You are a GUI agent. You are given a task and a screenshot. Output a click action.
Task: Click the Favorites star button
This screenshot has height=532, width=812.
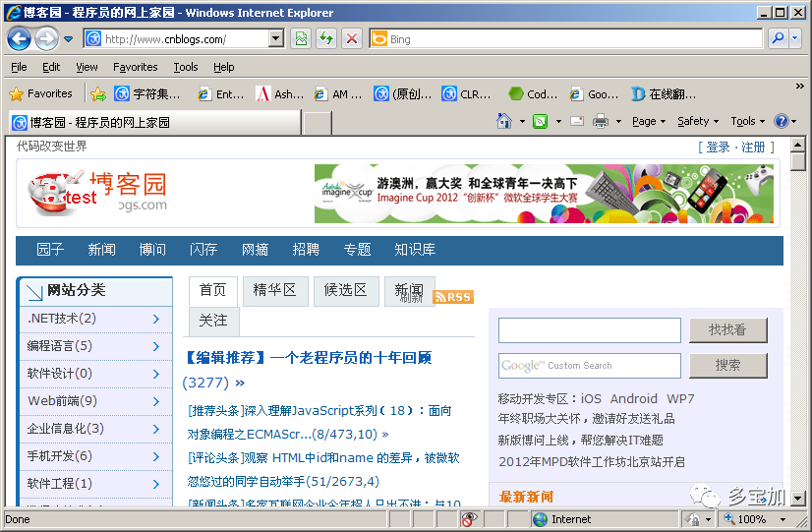(41, 93)
